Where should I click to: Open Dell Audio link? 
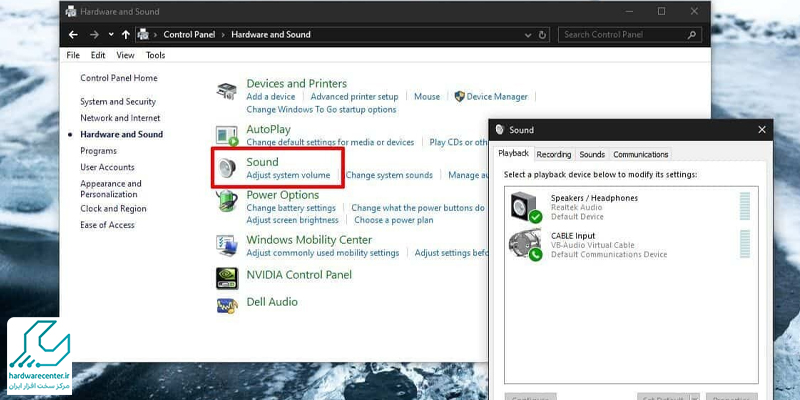(272, 302)
